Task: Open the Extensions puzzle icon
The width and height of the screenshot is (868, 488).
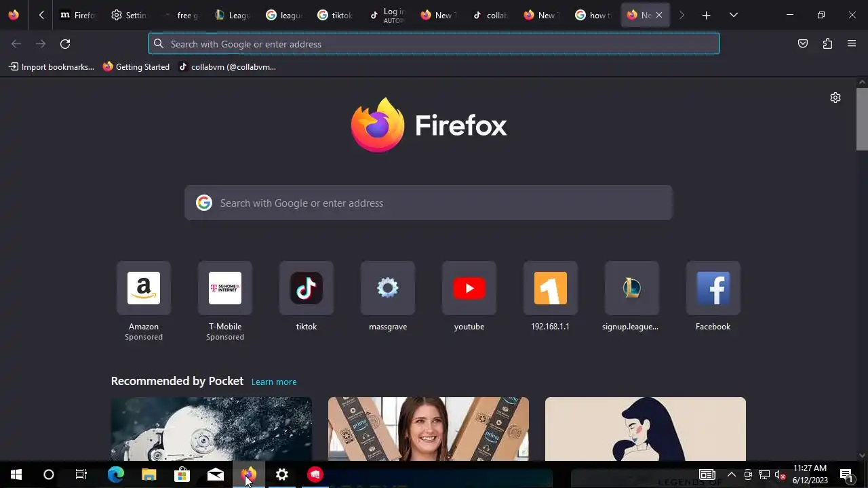Action: [827, 44]
